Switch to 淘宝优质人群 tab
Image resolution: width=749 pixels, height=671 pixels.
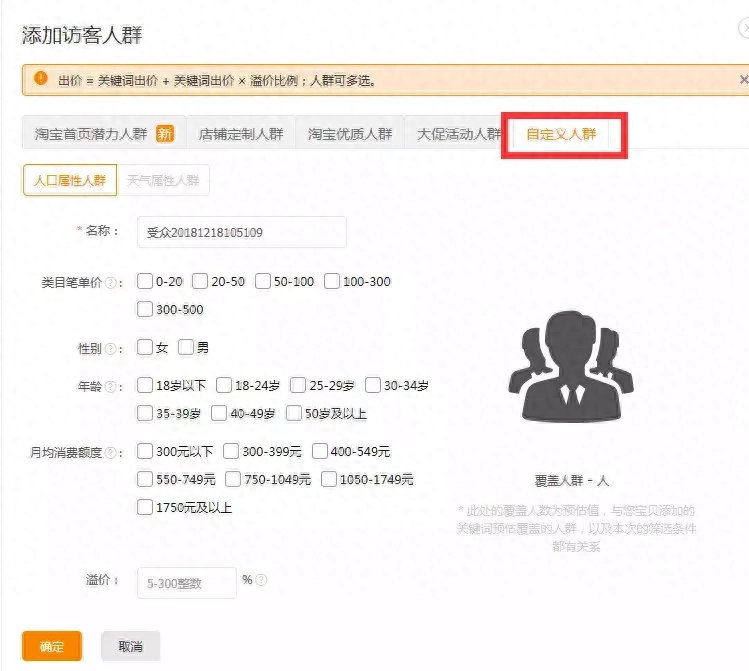(350, 133)
